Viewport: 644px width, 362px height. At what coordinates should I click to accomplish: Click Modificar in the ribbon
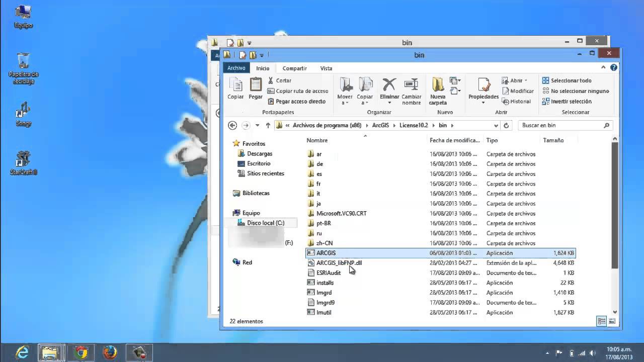tap(518, 91)
